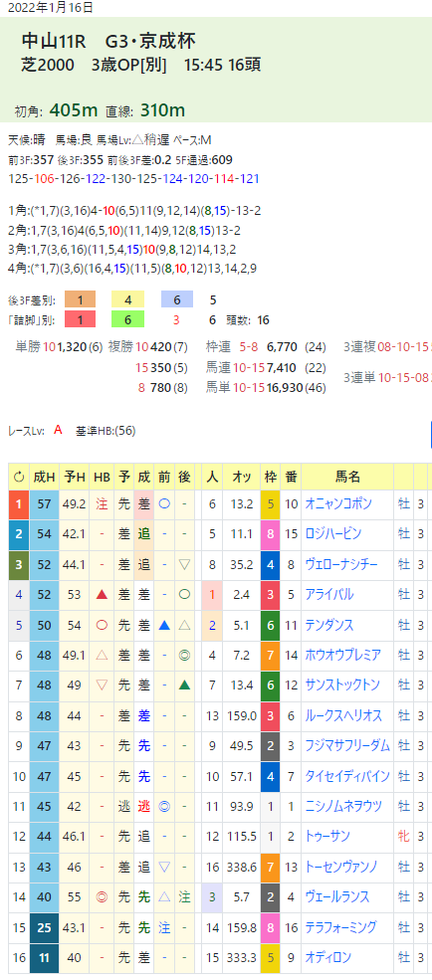The image size is (432, 980).
Task: Open horse アライバル link
Action: click(328, 594)
